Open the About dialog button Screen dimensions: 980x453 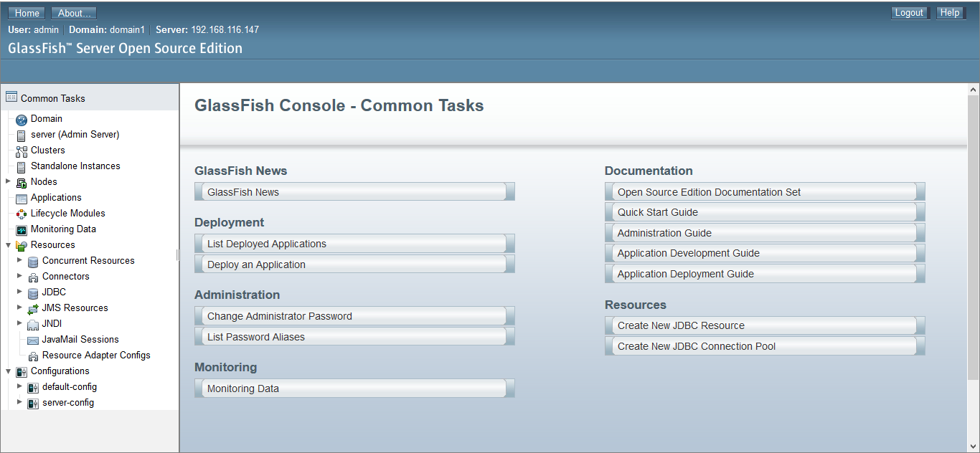(75, 13)
